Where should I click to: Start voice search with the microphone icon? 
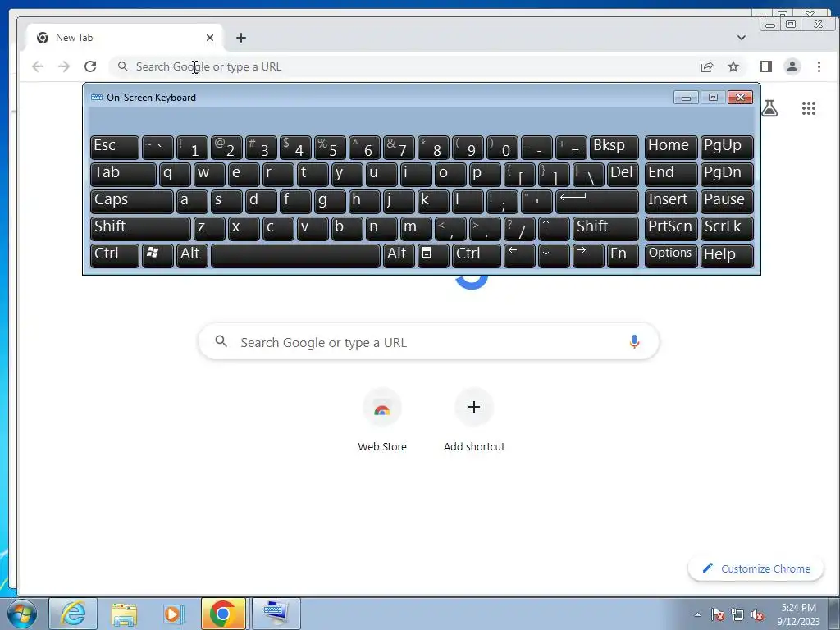(x=634, y=341)
